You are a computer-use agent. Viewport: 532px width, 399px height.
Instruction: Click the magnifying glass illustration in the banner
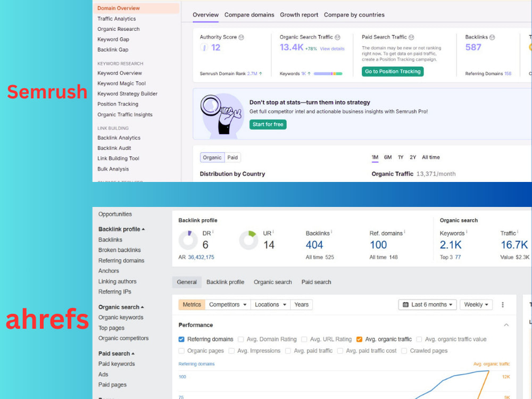tap(221, 115)
